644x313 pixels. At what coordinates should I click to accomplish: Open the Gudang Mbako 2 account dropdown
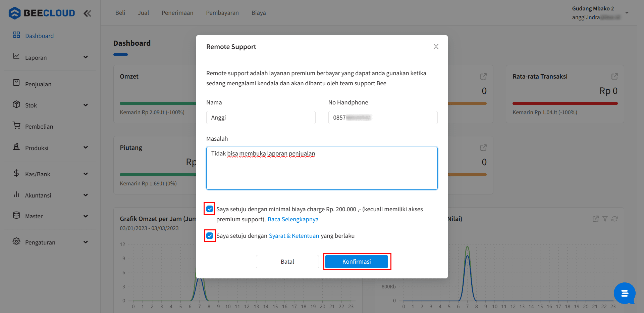tap(627, 13)
